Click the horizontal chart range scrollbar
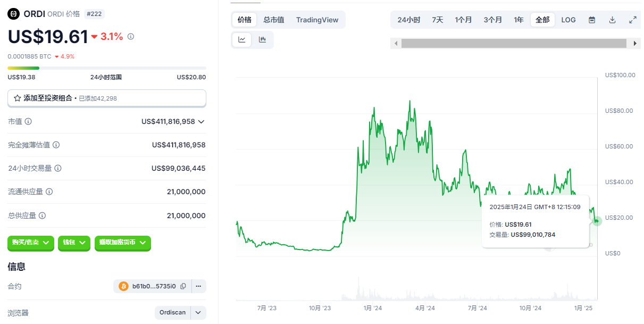This screenshot has width=644, height=324. coord(513,44)
